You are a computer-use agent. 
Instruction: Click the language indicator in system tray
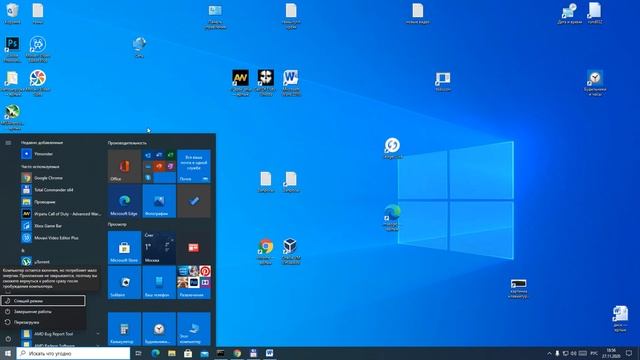point(594,353)
